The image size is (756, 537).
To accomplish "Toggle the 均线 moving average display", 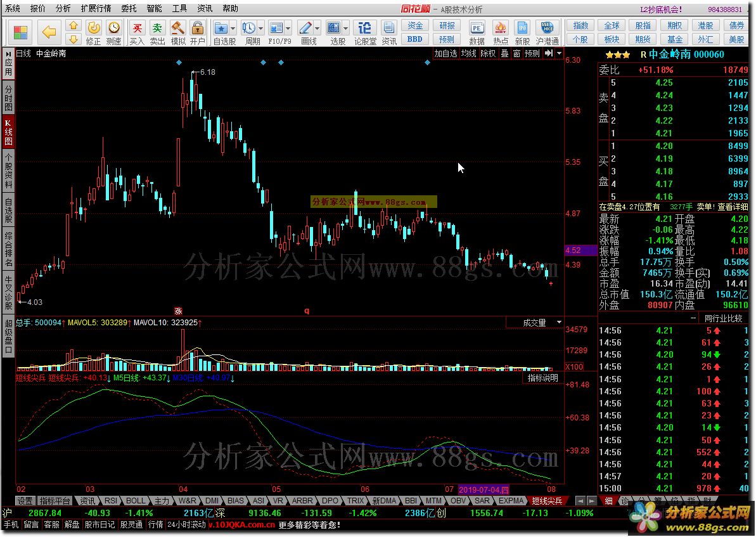I will [x=468, y=53].
